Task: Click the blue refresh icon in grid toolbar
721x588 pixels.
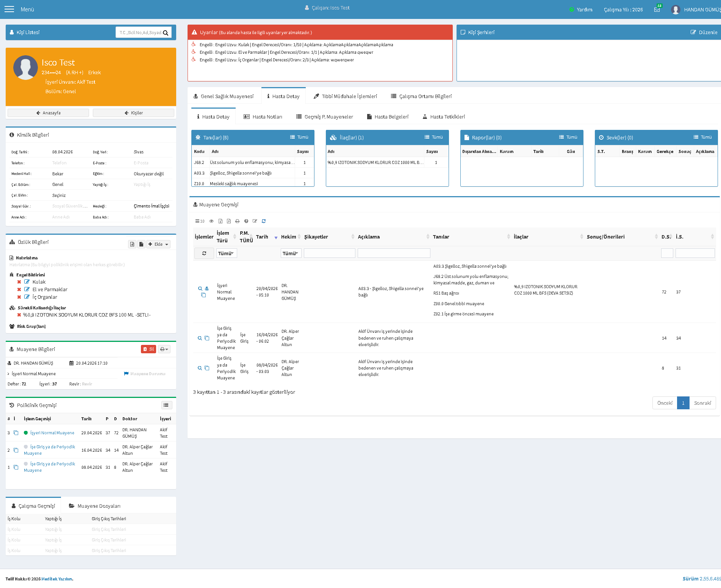Action: tap(264, 221)
